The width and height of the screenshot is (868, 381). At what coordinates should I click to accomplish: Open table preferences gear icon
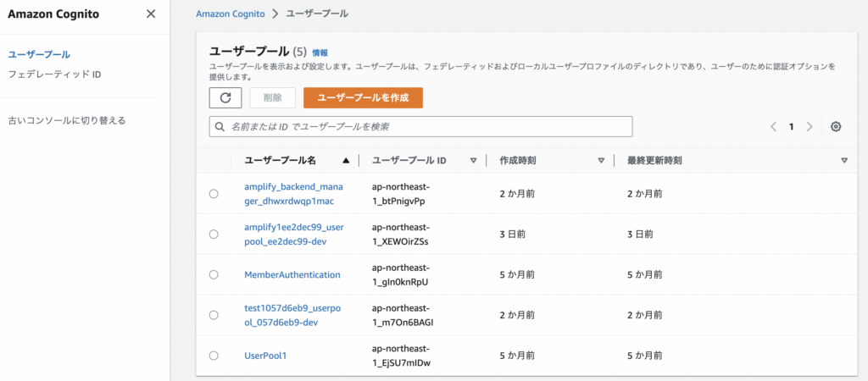(836, 127)
